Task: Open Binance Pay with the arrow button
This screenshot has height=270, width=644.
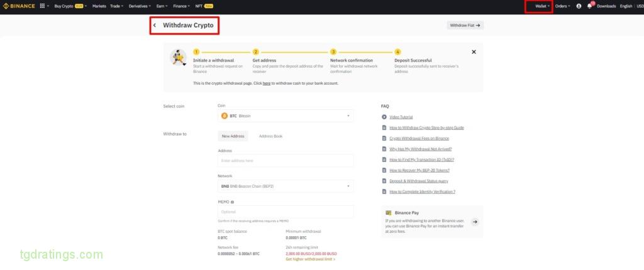Action: tap(475, 222)
